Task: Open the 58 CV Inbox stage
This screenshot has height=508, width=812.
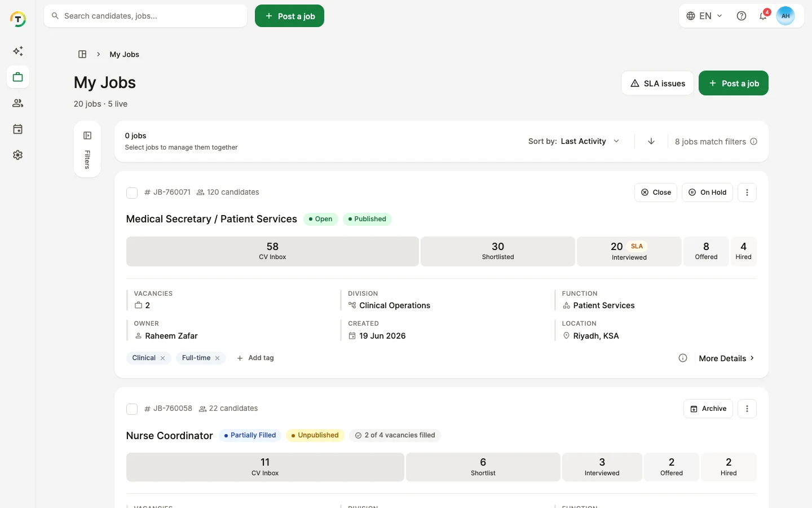Action: point(272,251)
